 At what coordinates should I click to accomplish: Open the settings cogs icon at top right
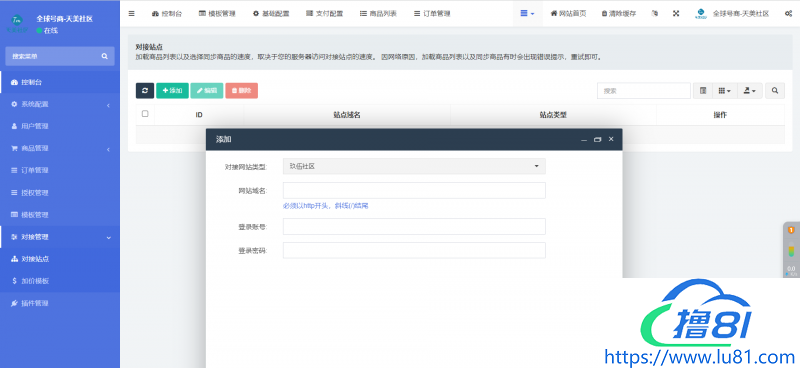788,14
